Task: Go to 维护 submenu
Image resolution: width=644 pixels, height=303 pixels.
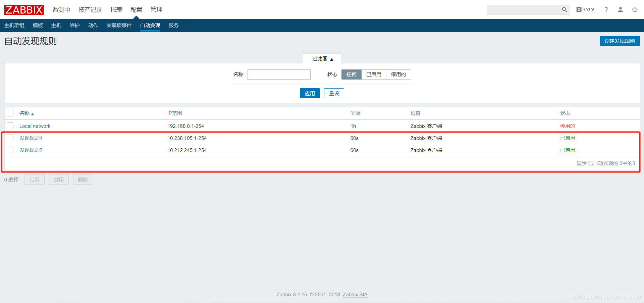Action: [x=74, y=26]
